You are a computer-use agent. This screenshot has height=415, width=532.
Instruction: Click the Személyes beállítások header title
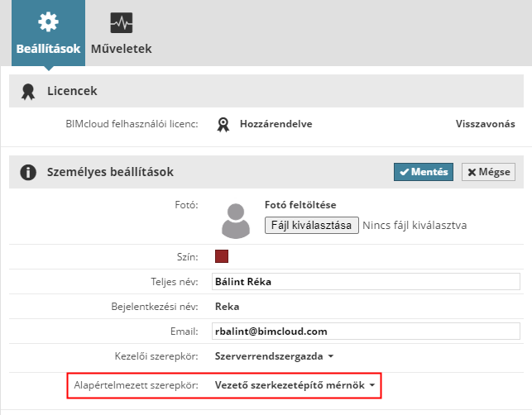109,172
